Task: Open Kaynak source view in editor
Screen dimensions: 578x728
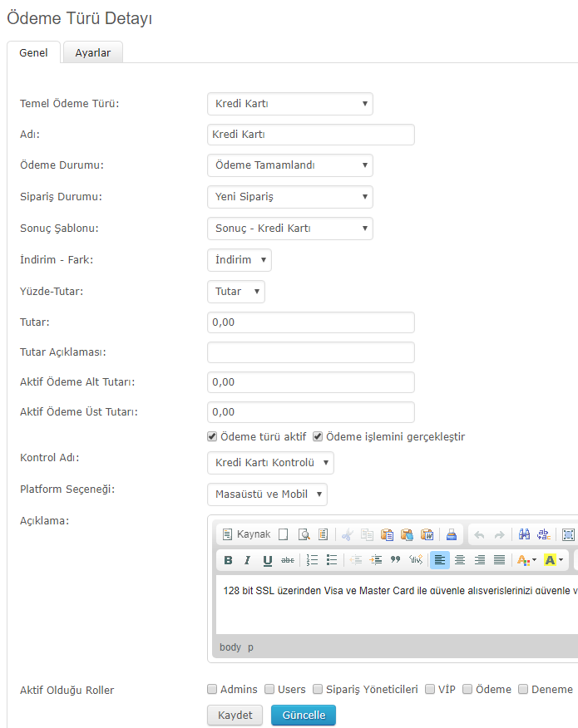Action: click(x=246, y=534)
